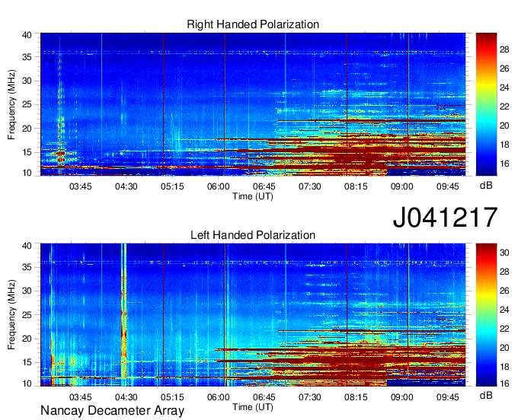Click the Left Handed Polarization spectrogram

[253, 315]
